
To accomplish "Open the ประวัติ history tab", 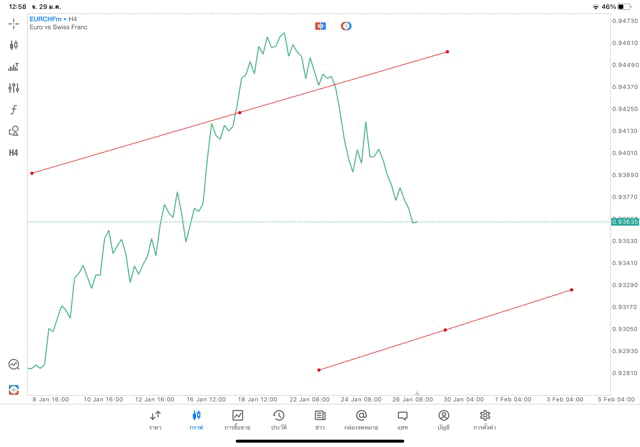I will 278,419.
